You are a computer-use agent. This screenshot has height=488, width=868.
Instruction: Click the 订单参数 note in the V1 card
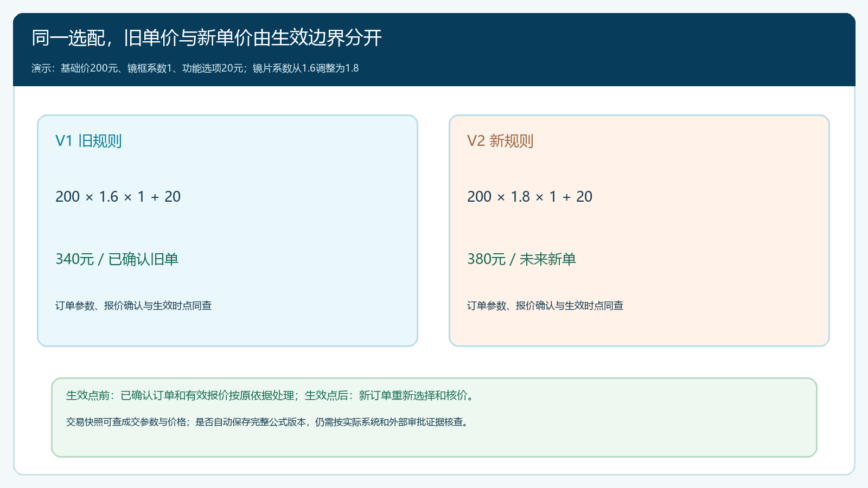pyautogui.click(x=133, y=306)
